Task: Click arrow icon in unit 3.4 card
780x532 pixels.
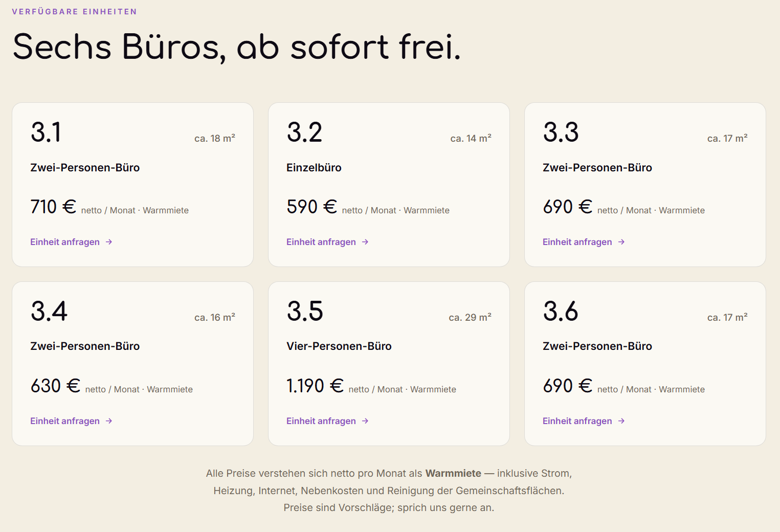Action: (109, 421)
